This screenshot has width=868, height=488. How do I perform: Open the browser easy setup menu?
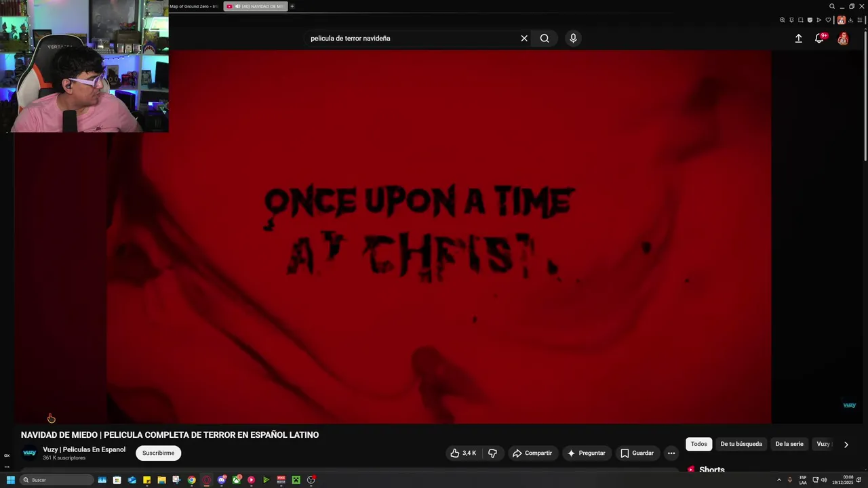pos(860,20)
